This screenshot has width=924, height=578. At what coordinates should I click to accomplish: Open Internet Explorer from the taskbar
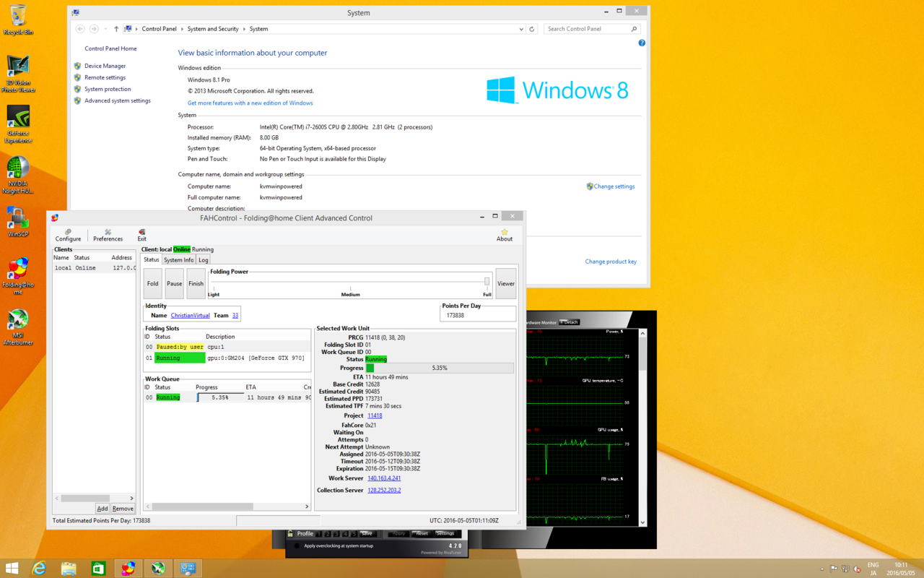tap(39, 568)
